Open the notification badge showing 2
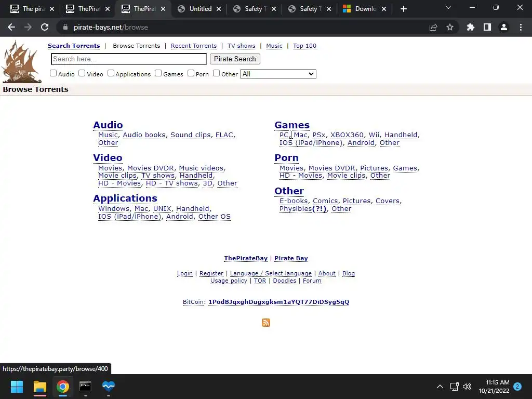 coord(517,387)
